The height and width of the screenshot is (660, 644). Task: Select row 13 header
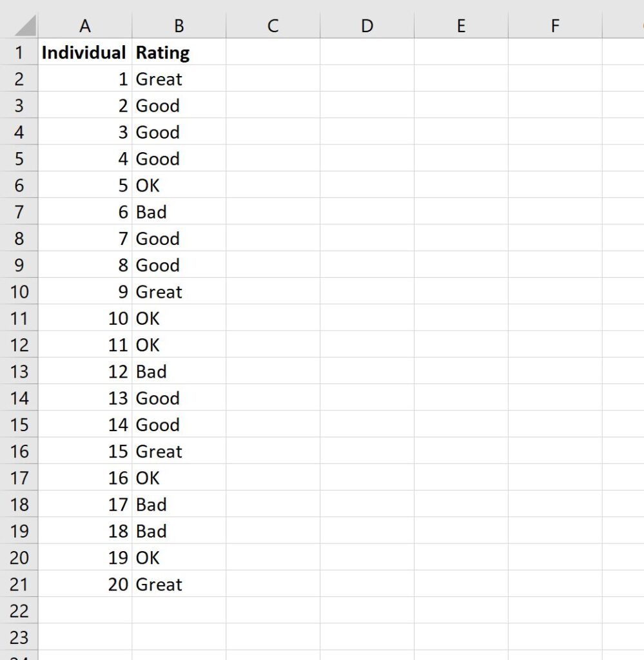(21, 371)
